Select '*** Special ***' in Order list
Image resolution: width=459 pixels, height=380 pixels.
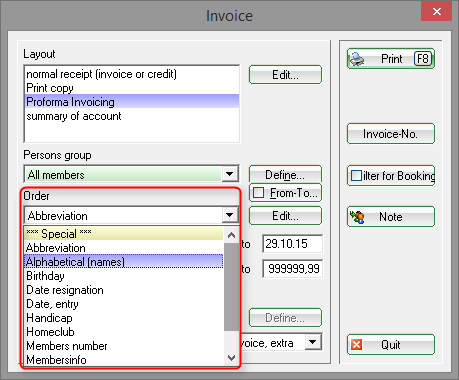124,234
